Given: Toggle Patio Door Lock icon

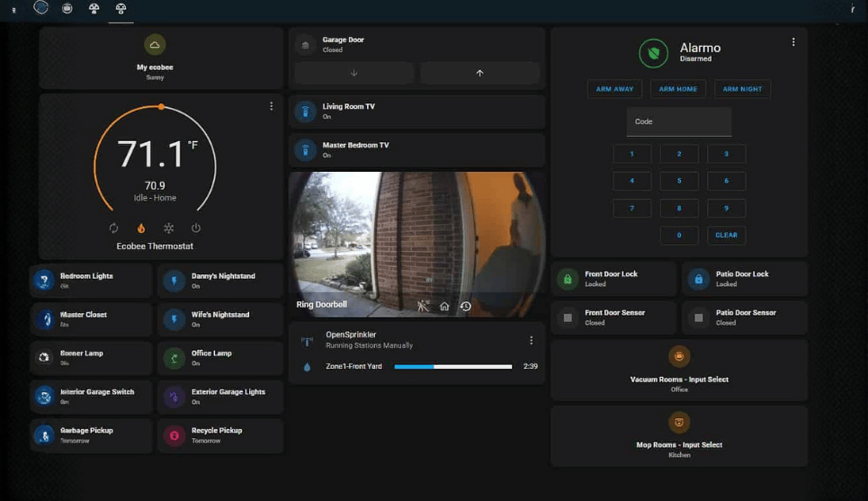Looking at the screenshot, I should pyautogui.click(x=699, y=279).
